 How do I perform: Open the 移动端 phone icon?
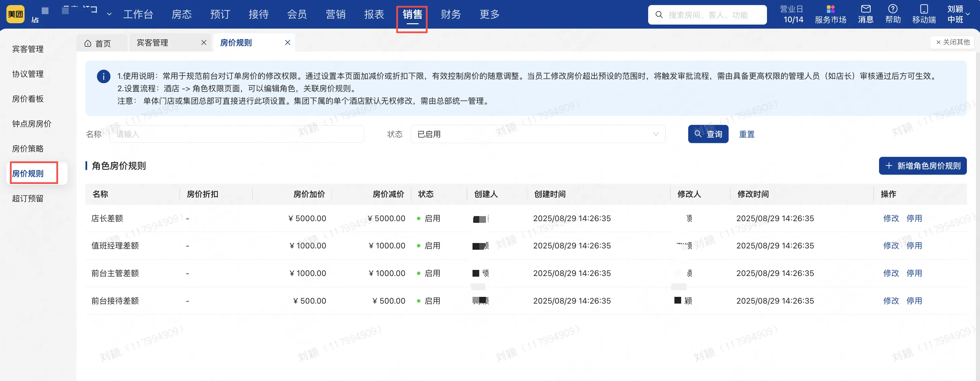click(x=924, y=9)
